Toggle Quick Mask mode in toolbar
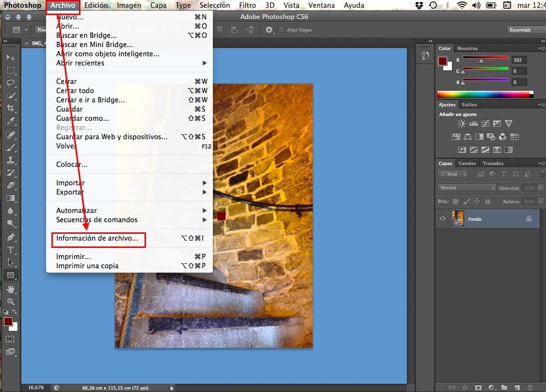The height and width of the screenshot is (392, 546). point(10,339)
